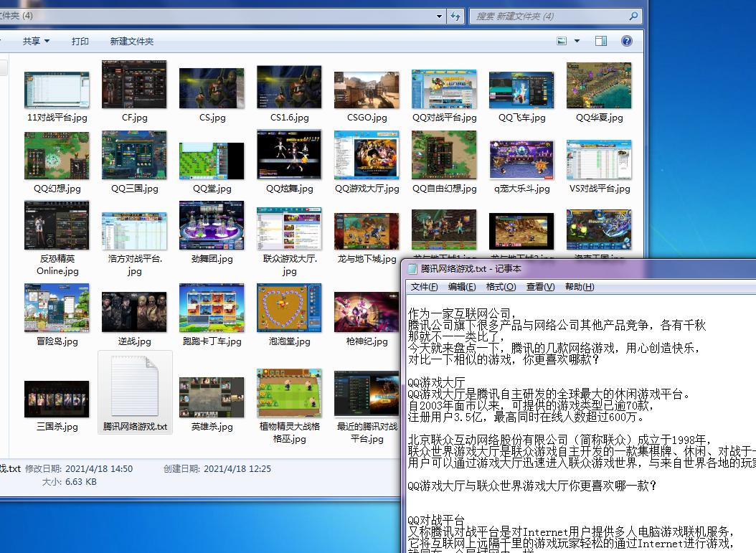756x553 pixels.
Task: Click the change view icon
Action: click(562, 41)
